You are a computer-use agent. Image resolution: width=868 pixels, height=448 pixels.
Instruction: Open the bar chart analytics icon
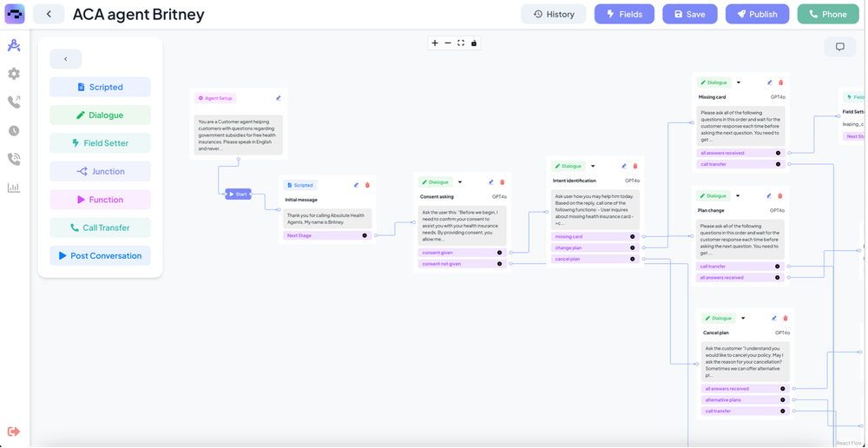tap(14, 188)
